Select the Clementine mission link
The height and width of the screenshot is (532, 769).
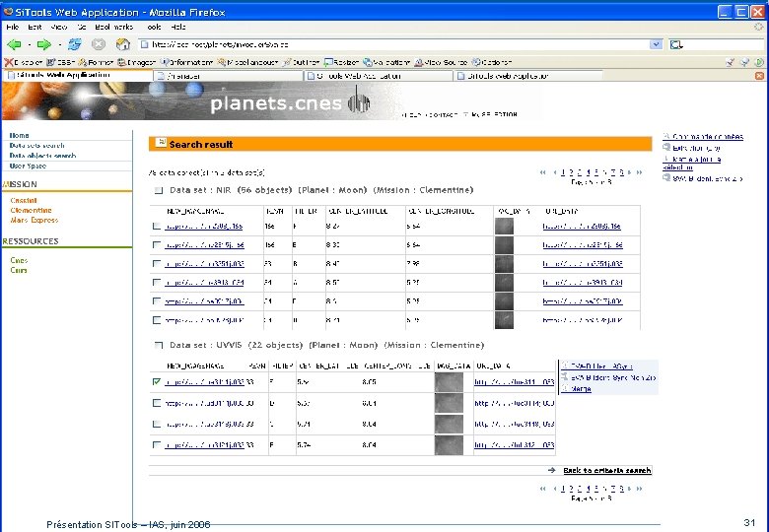(31, 210)
